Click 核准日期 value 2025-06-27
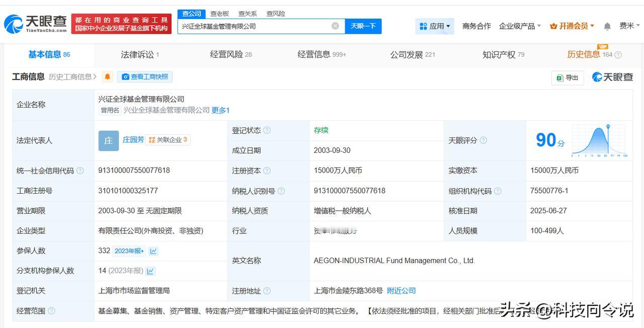 tap(548, 211)
